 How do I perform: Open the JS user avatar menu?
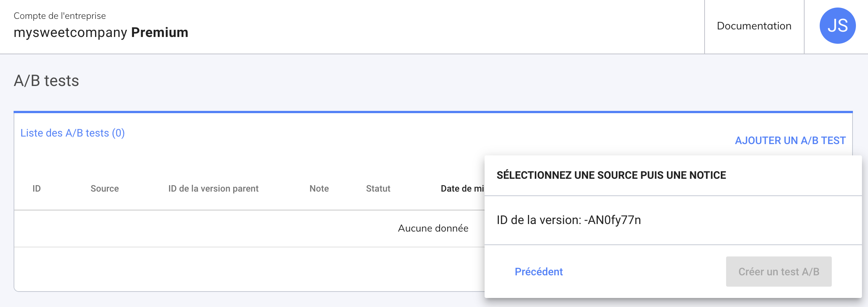click(x=837, y=26)
